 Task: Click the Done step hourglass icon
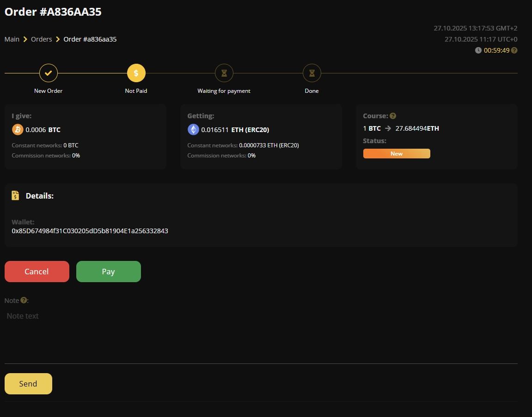click(x=312, y=73)
